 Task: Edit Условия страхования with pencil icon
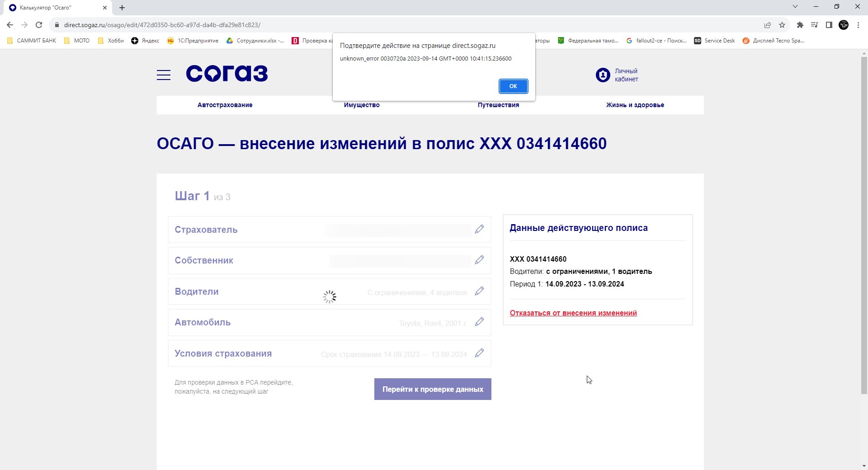479,353
